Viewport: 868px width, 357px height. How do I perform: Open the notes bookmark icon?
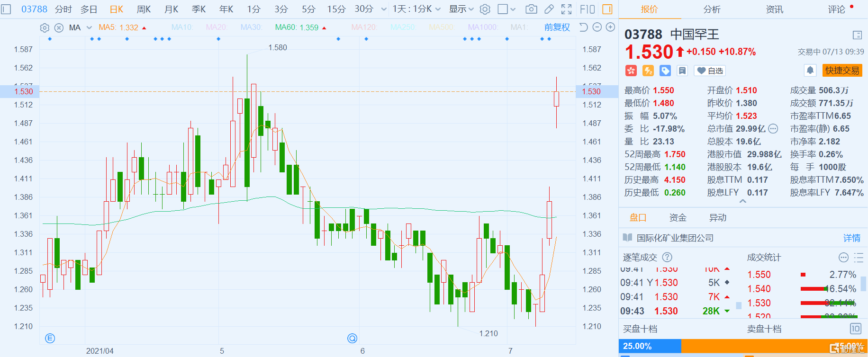pos(682,71)
